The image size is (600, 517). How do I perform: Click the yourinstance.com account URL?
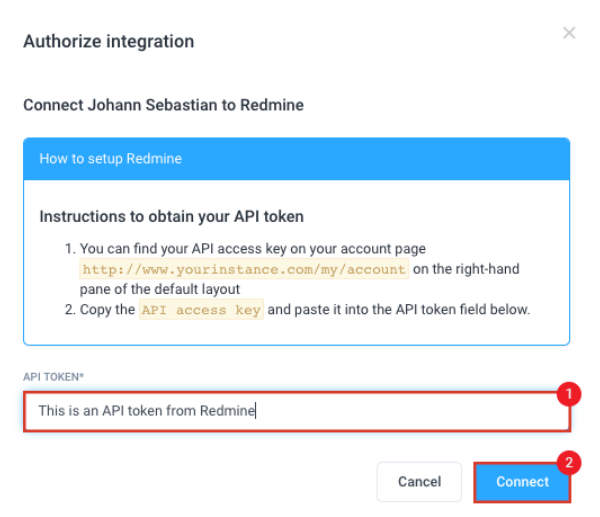coord(244,269)
